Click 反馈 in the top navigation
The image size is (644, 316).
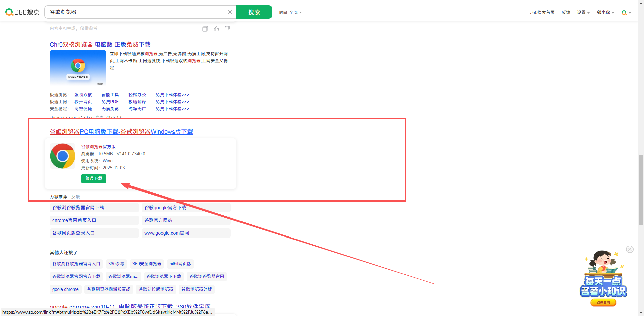[x=566, y=13]
